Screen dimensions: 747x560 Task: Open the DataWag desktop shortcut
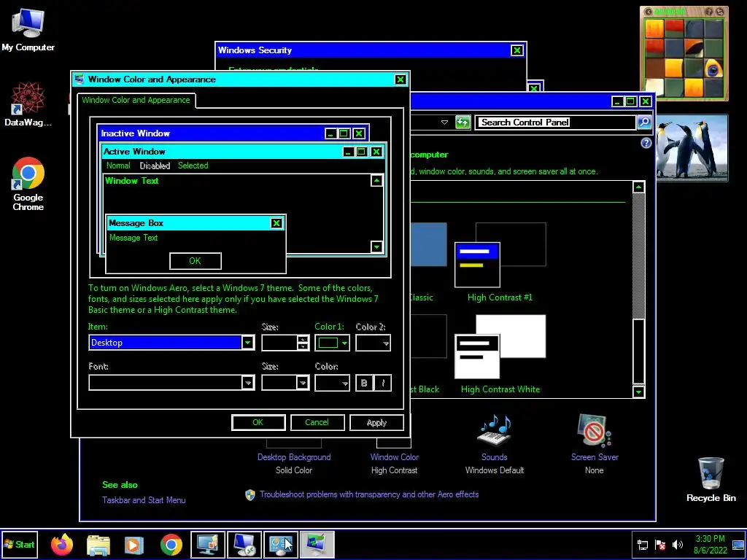28,104
